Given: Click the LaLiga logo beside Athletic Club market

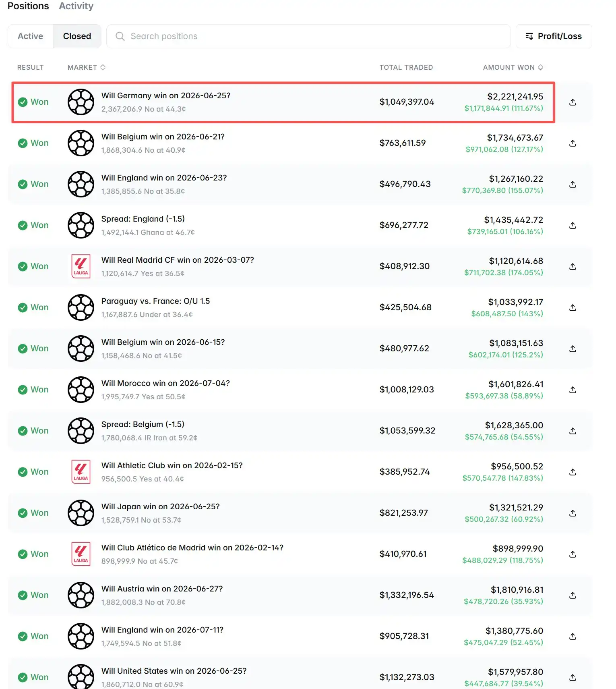Looking at the screenshot, I should pyautogui.click(x=81, y=472).
